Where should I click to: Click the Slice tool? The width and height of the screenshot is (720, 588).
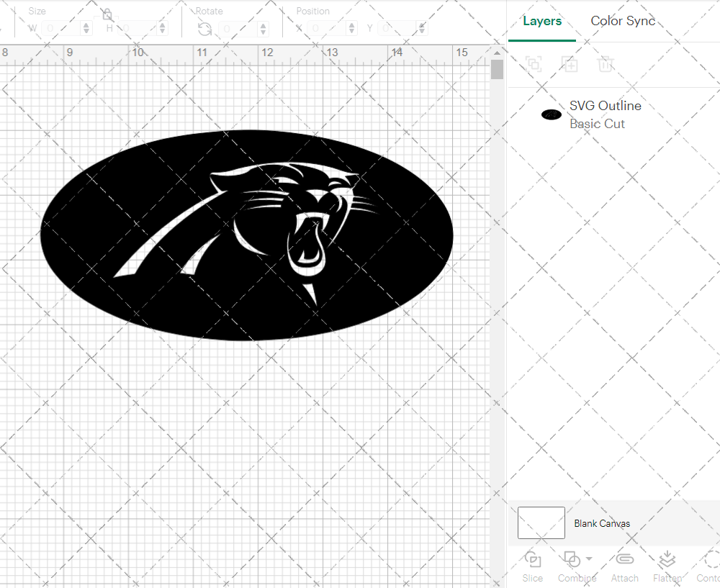532,567
